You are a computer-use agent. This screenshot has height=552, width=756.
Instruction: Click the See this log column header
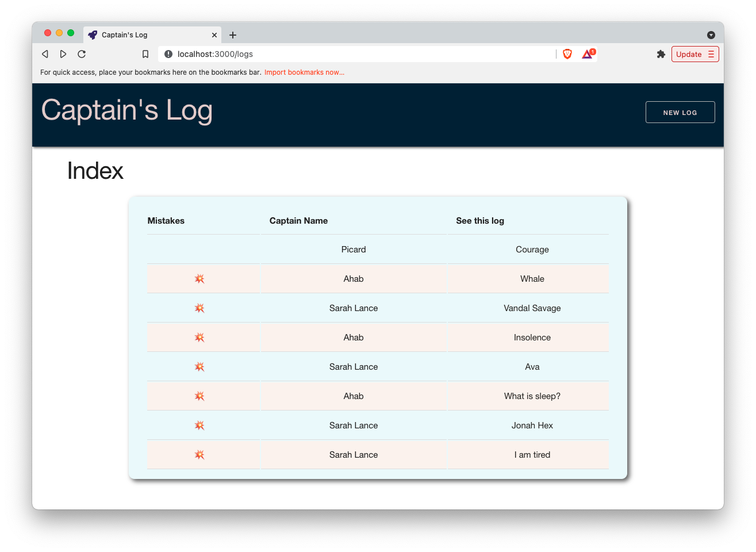point(480,221)
